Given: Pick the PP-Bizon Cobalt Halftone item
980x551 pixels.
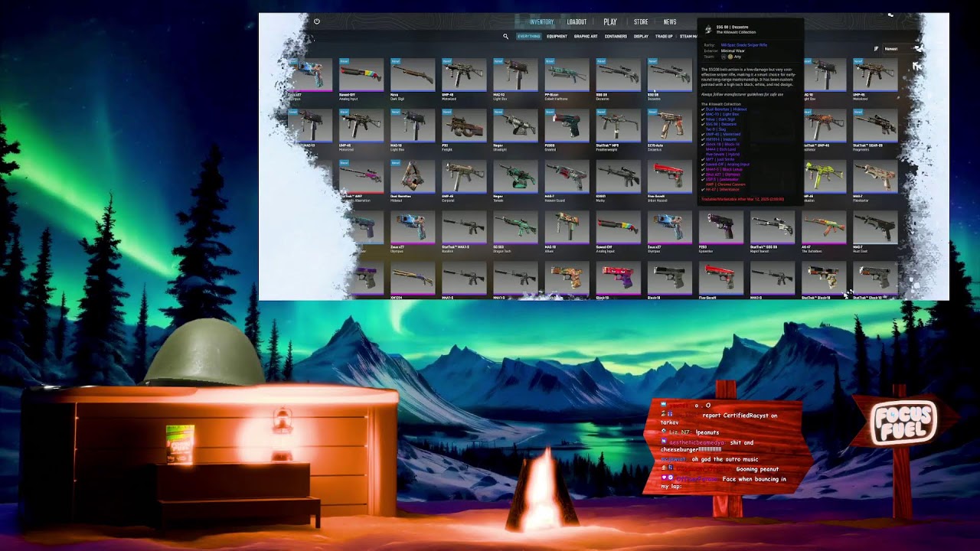Looking at the screenshot, I should 567,80.
